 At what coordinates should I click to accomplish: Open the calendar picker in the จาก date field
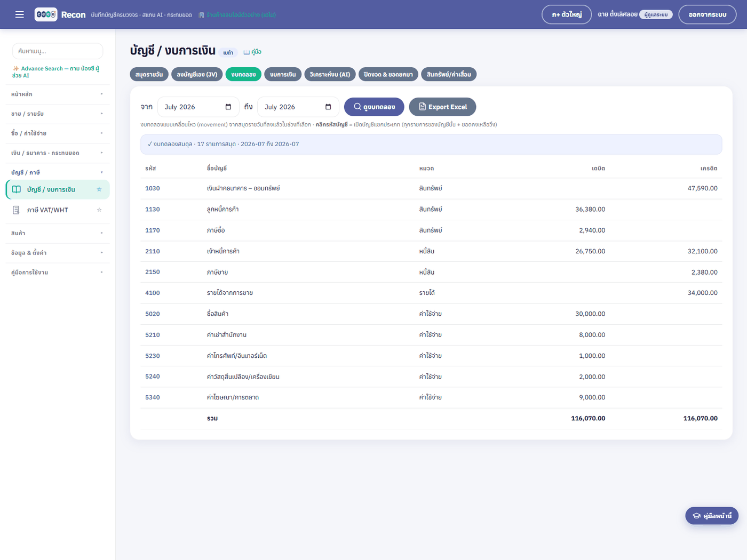pyautogui.click(x=228, y=107)
